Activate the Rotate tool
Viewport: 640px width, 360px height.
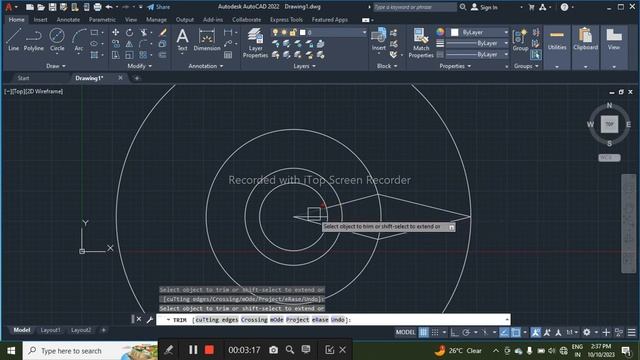pyautogui.click(x=129, y=32)
